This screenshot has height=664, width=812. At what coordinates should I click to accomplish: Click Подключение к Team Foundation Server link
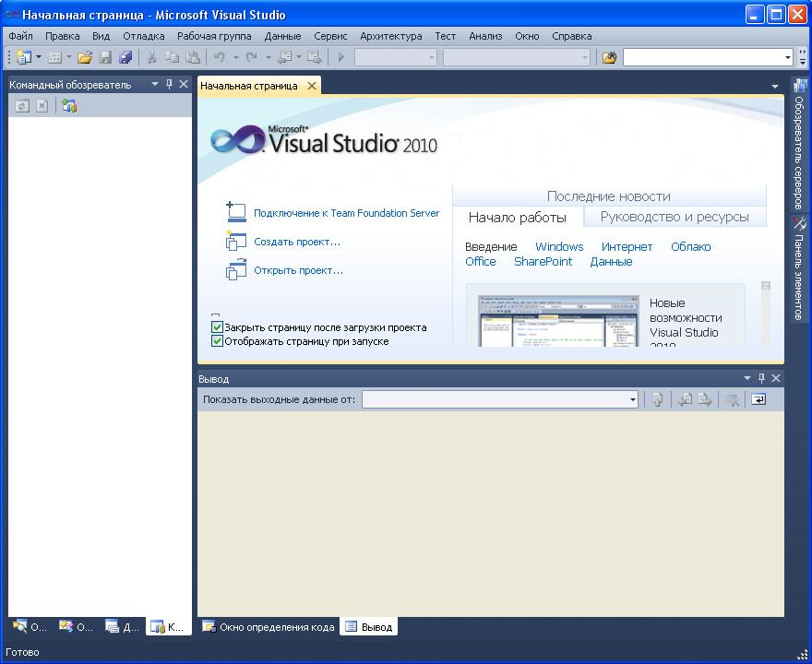pos(346,213)
